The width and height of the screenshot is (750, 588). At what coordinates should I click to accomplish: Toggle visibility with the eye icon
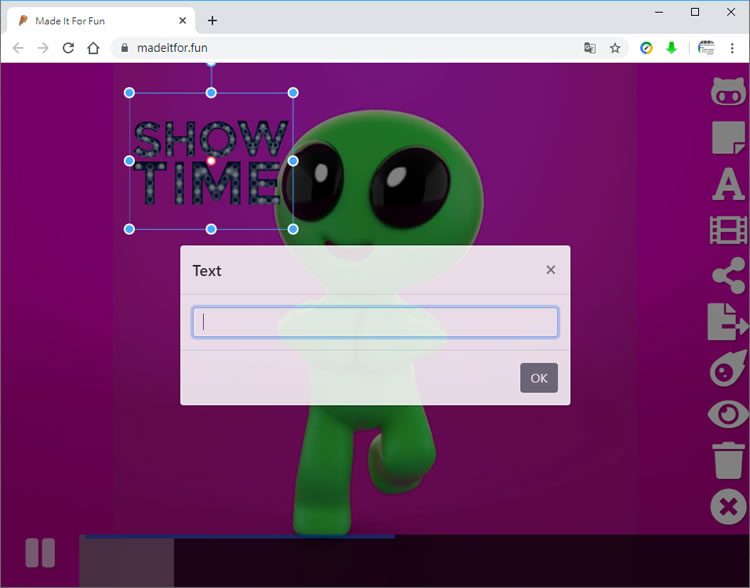pos(728,414)
